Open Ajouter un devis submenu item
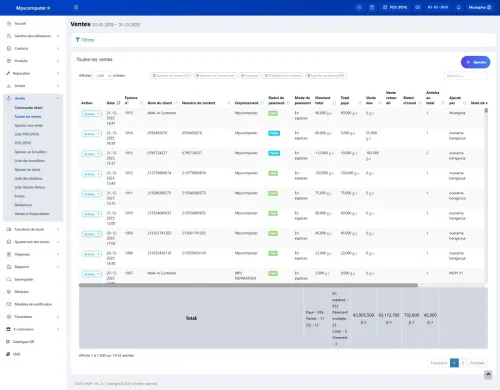500x390 pixels. pos(27,170)
